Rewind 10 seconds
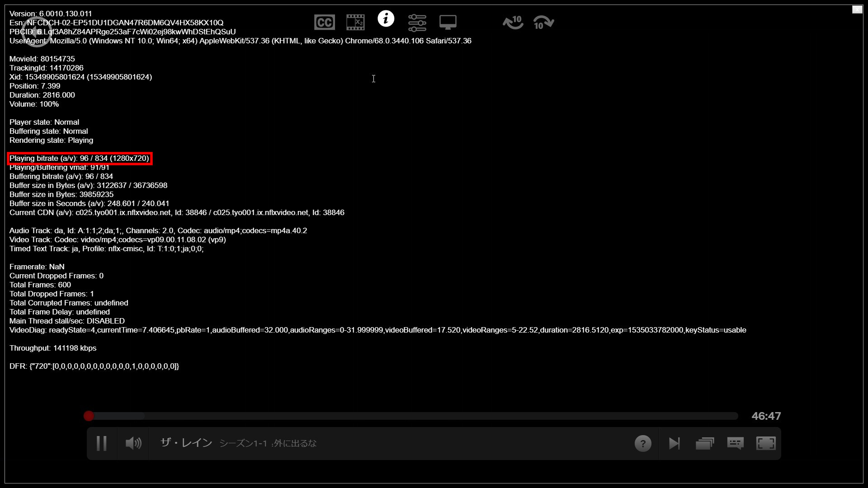The width and height of the screenshot is (868, 488). pos(513,22)
